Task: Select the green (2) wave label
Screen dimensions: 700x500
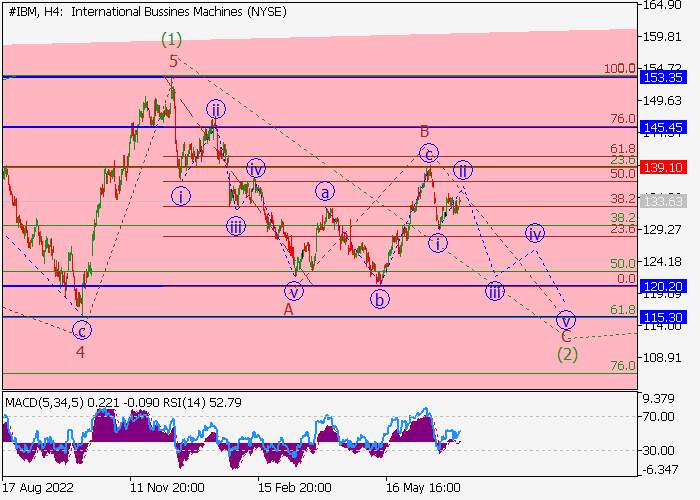Action: point(567,354)
